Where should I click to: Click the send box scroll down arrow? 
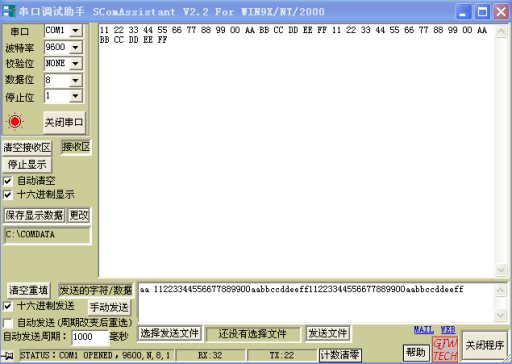pos(501,315)
